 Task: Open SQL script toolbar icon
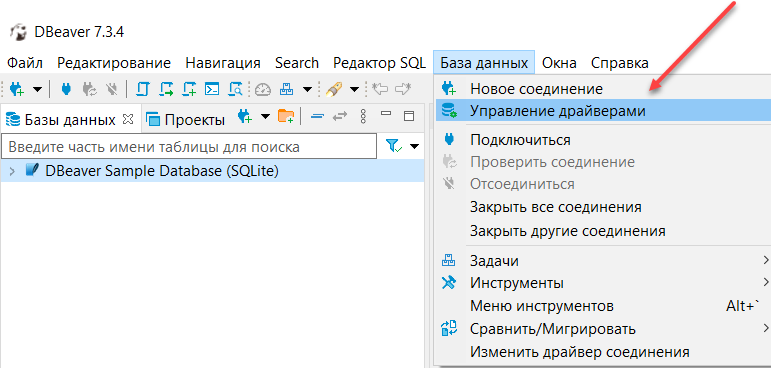[x=143, y=89]
